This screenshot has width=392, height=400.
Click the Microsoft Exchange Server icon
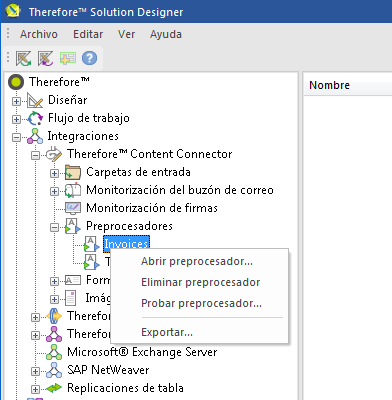54,352
